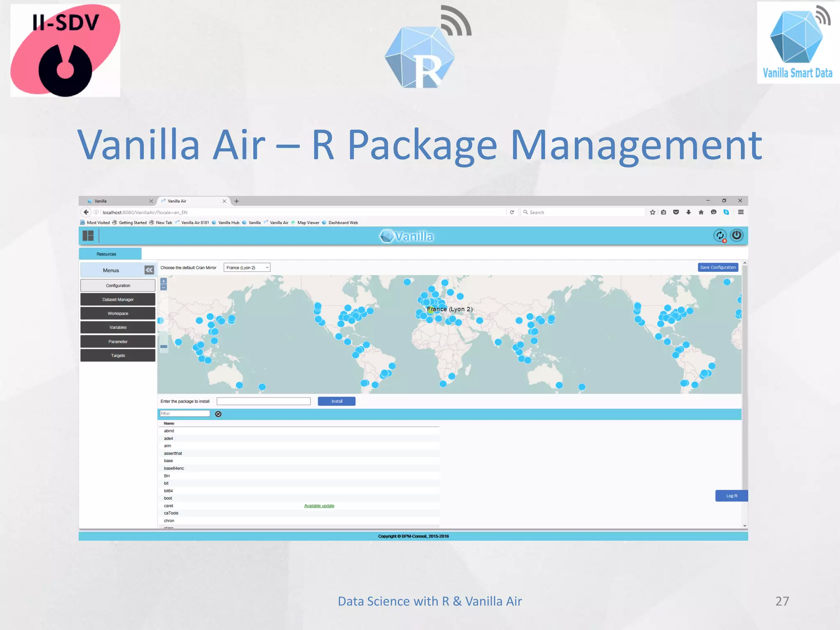Open the Dataset Manager menu item
This screenshot has height=630, width=840.
point(118,299)
